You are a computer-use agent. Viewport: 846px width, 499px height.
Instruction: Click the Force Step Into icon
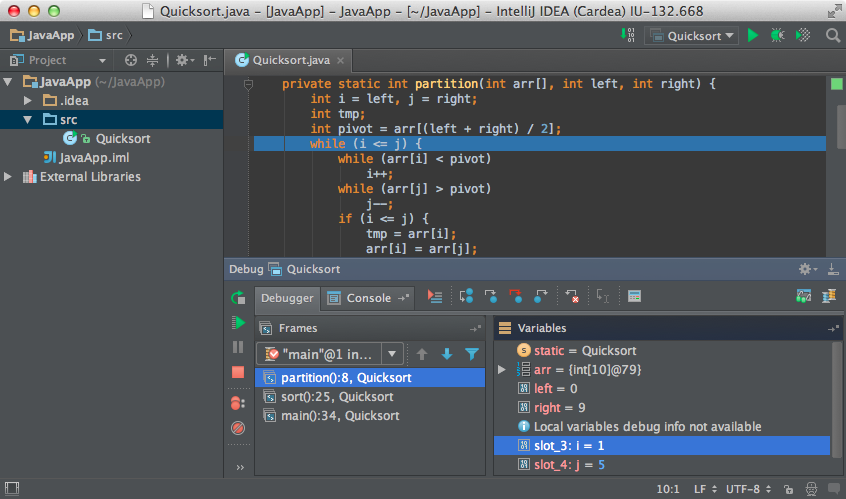tap(516, 296)
